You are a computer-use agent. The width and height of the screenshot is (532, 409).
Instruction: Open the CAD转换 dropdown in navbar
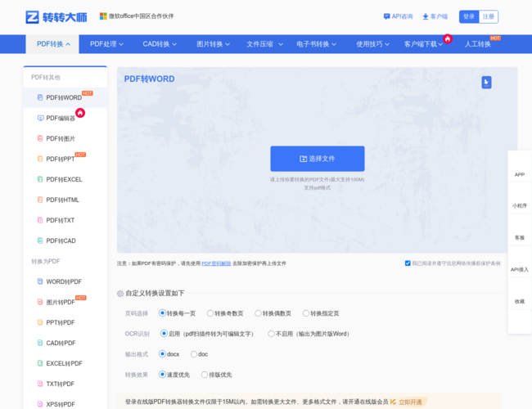pyautogui.click(x=160, y=44)
